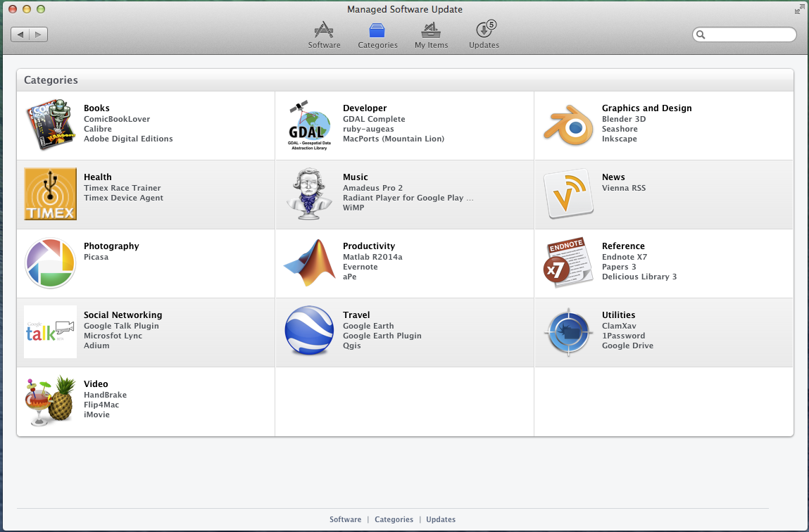
Task: Go back using the left arrow button
Action: point(20,34)
